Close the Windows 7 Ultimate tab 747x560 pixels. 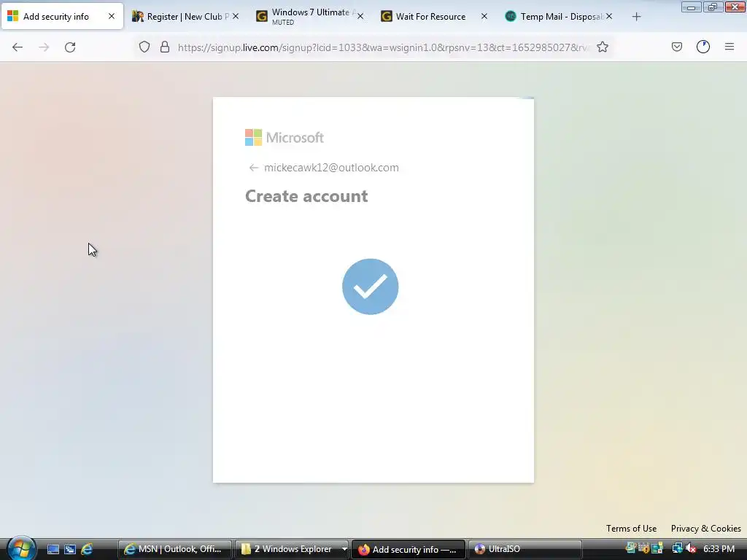[x=360, y=16]
